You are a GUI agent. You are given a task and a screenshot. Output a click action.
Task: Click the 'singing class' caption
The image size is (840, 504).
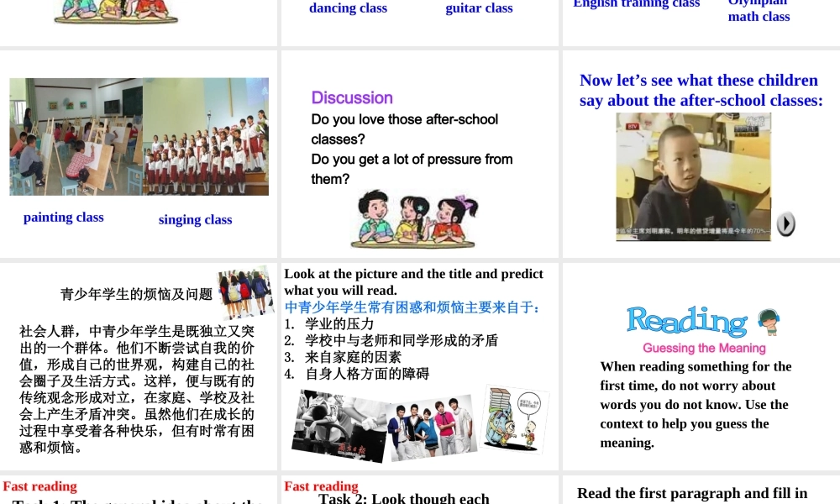click(x=196, y=219)
